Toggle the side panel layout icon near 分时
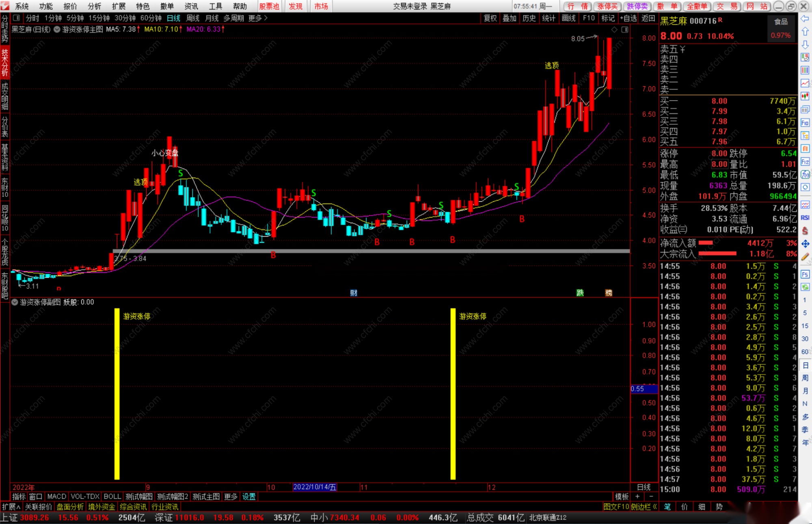The image size is (812, 524). tap(17, 18)
